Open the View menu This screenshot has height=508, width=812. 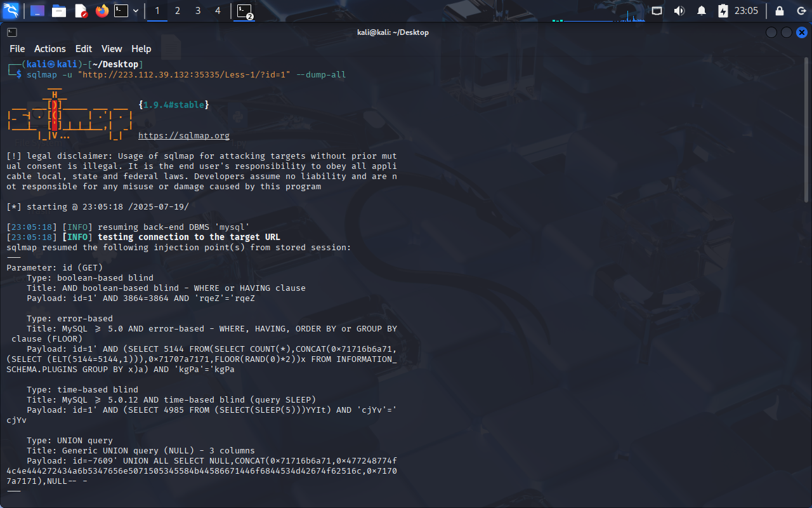point(112,49)
